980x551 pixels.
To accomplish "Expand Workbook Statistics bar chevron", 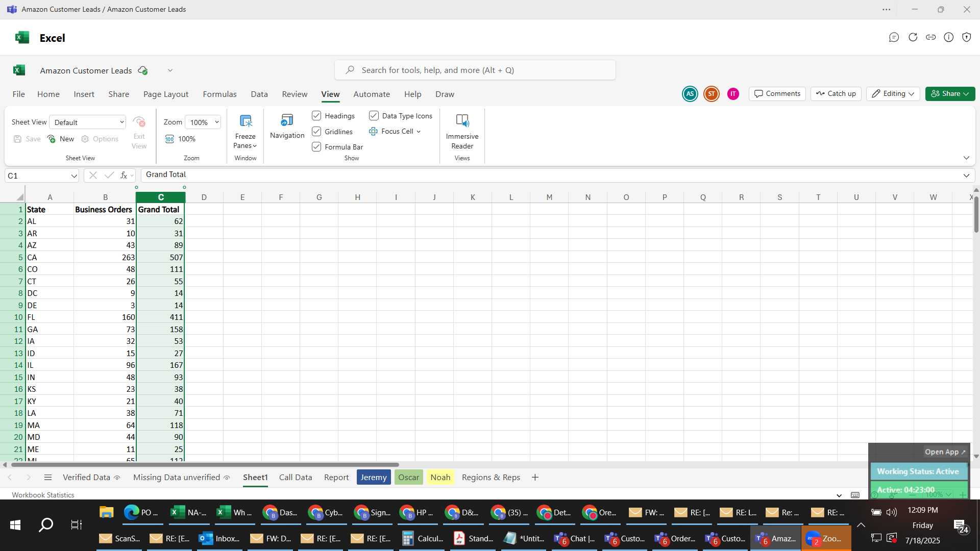I will pos(839,495).
